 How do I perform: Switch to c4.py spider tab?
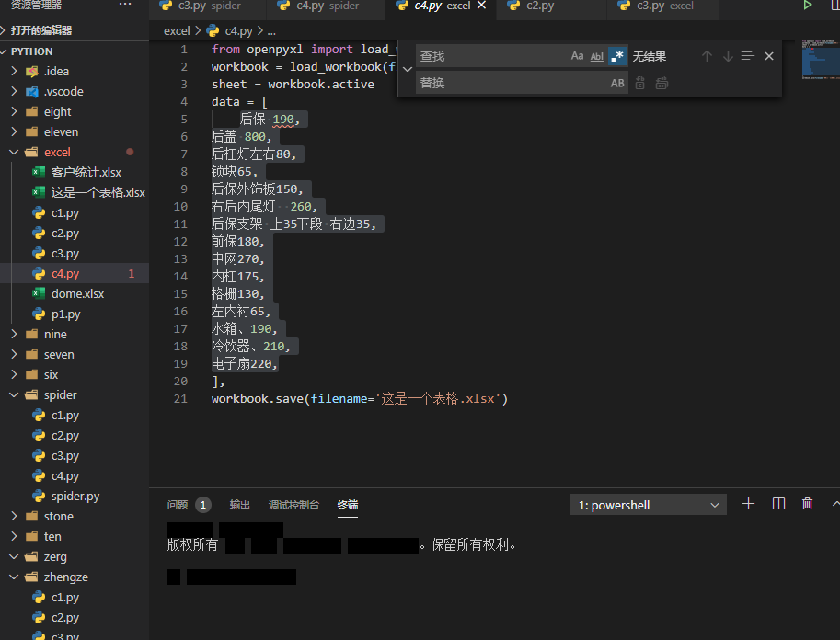(x=325, y=6)
